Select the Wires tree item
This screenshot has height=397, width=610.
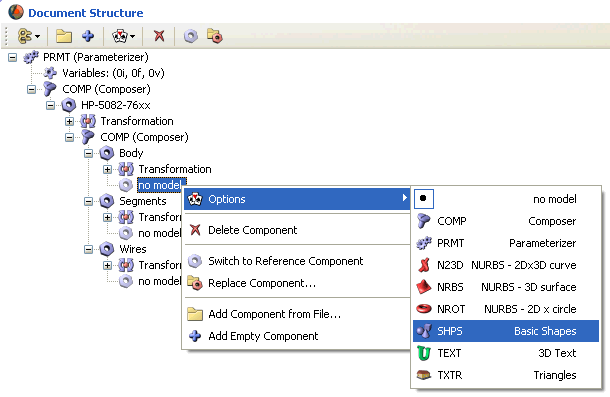pyautogui.click(x=133, y=249)
